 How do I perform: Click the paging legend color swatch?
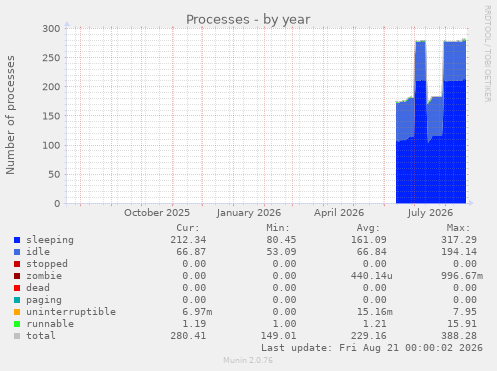pos(17,300)
